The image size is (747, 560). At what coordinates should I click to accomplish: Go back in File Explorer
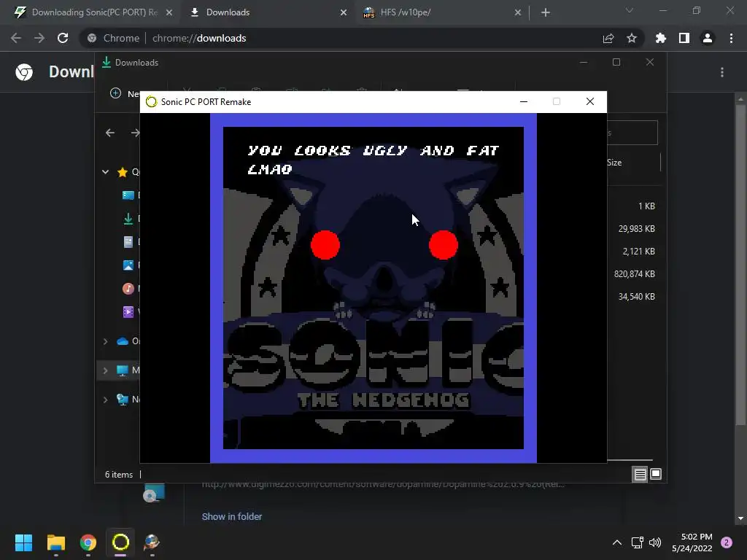pyautogui.click(x=110, y=133)
